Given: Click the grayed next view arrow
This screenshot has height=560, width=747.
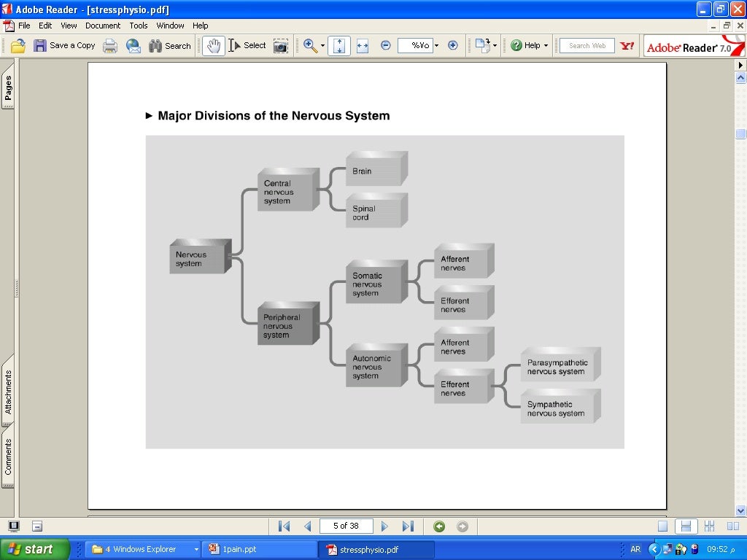Looking at the screenshot, I should point(462,526).
